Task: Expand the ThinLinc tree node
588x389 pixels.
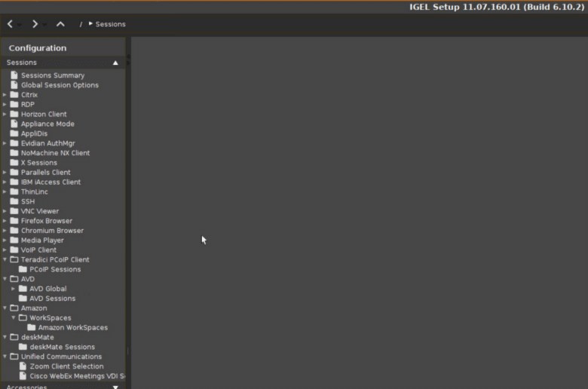Action: (x=5, y=191)
